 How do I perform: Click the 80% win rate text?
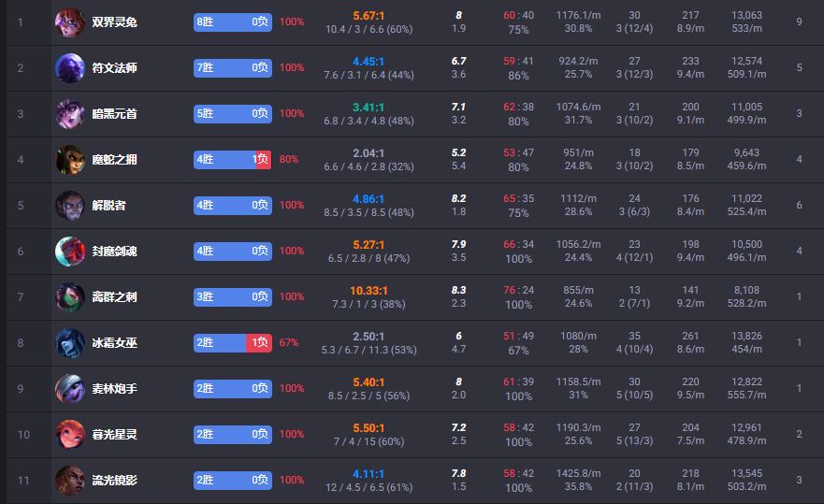pyautogui.click(x=289, y=159)
